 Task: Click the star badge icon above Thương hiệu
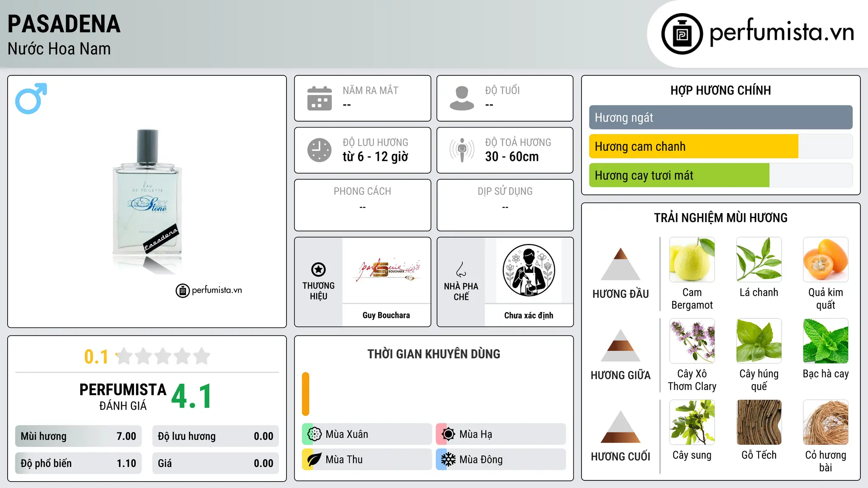(318, 269)
